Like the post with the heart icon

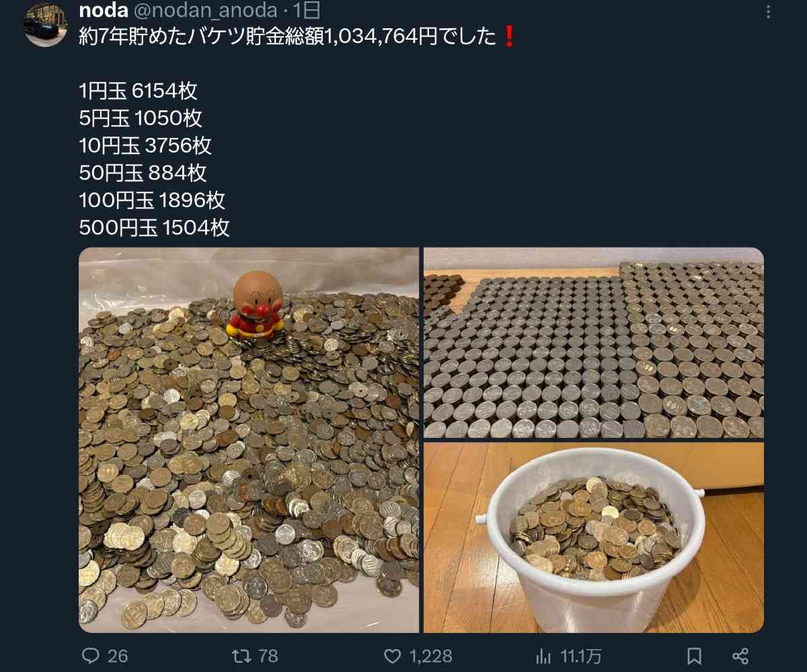click(392, 655)
